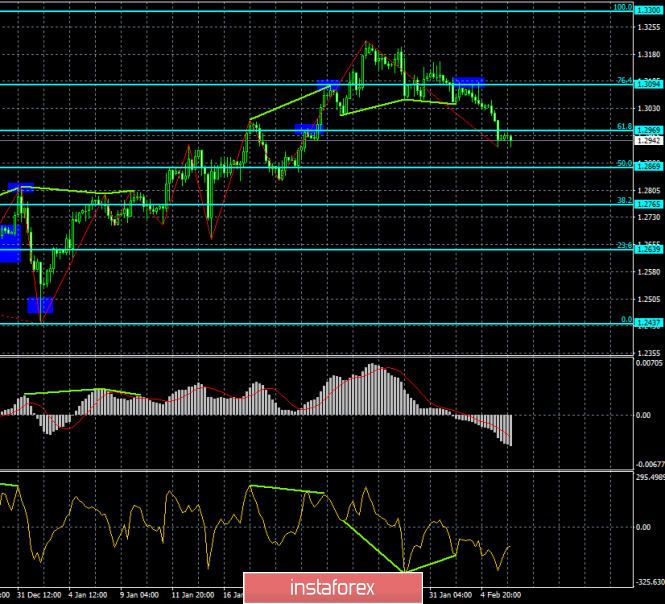Click the blue marker at the chart low
The height and width of the screenshot is (604, 665).
click(40, 305)
